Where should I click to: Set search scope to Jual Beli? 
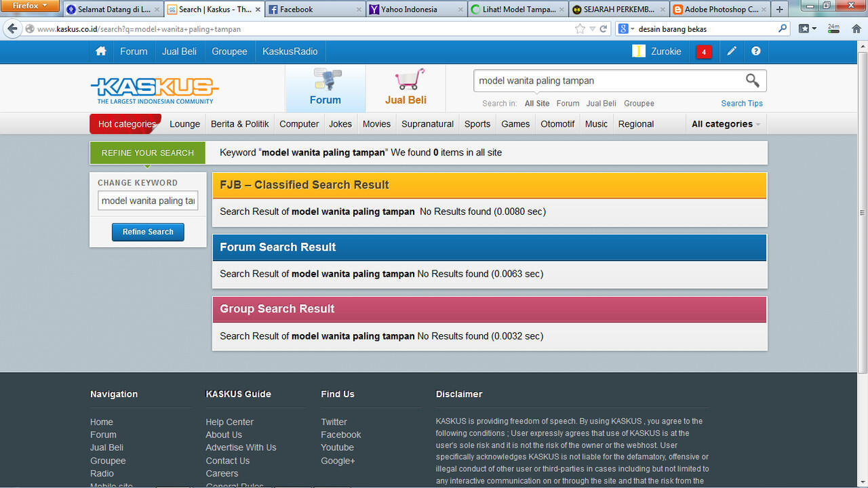click(601, 104)
